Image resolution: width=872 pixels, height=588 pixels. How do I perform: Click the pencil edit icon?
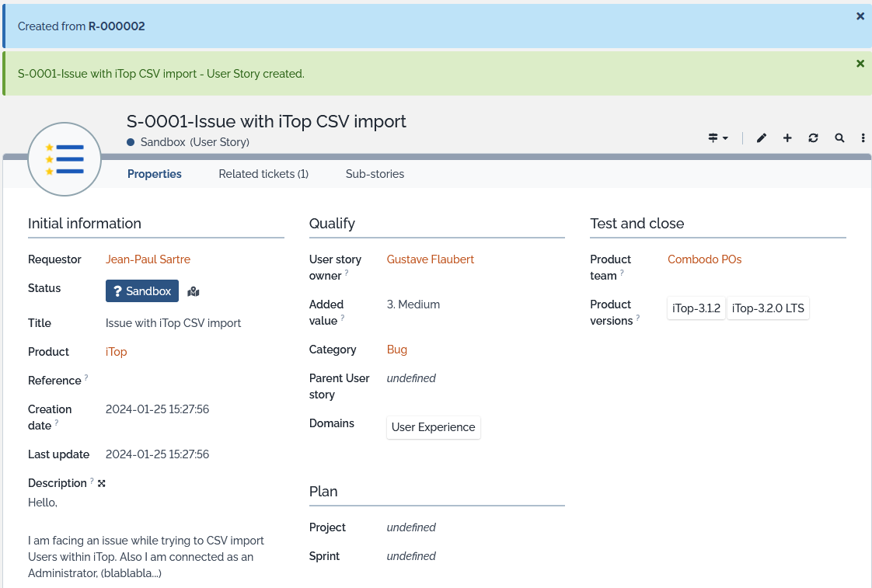pyautogui.click(x=762, y=138)
